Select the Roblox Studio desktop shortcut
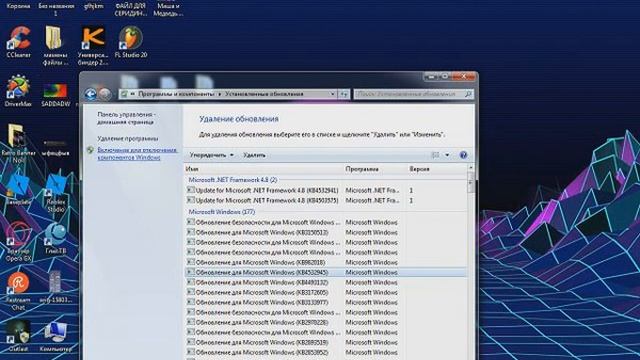640x360 pixels. point(56,193)
